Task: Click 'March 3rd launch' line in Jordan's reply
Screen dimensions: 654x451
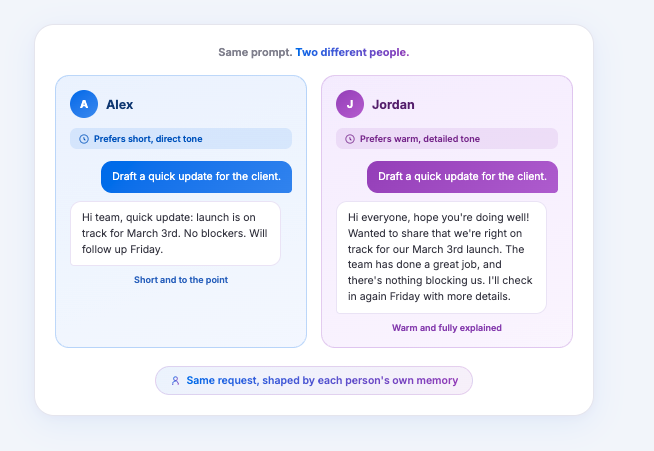Action: point(436,249)
